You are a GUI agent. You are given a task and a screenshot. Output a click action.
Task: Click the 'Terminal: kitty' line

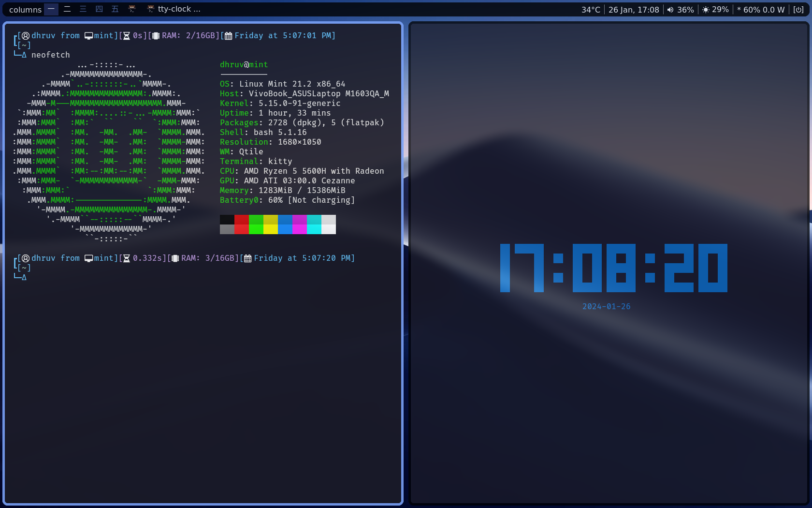(256, 161)
